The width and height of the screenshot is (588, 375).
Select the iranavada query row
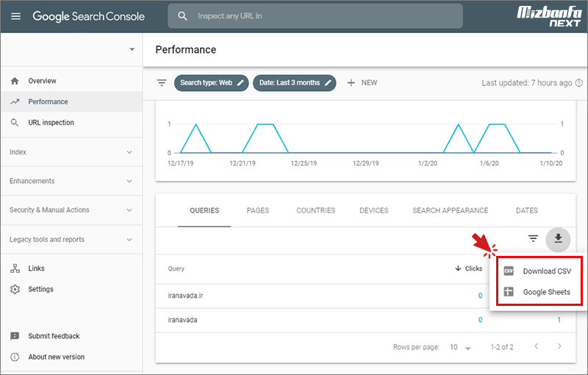coord(365,321)
